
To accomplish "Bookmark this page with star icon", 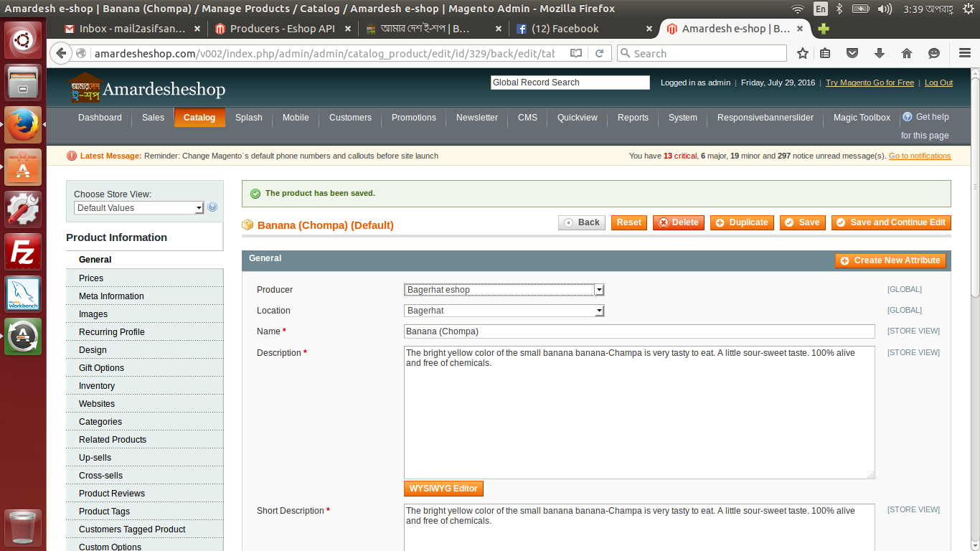I will 803,53.
